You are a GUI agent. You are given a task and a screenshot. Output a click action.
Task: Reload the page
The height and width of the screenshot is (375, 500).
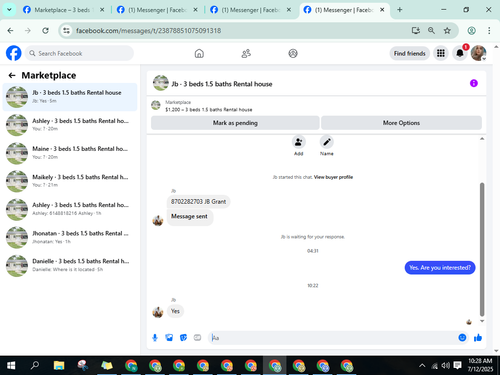point(46,31)
